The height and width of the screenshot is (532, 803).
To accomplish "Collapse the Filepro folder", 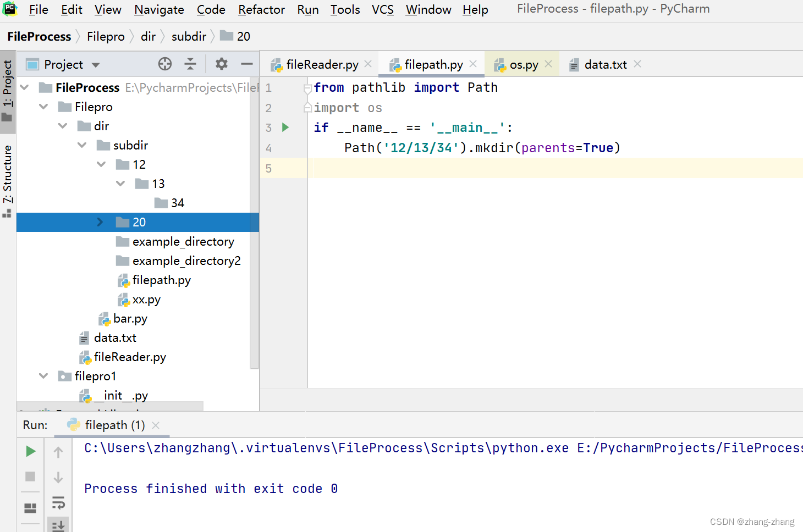I will pos(43,107).
